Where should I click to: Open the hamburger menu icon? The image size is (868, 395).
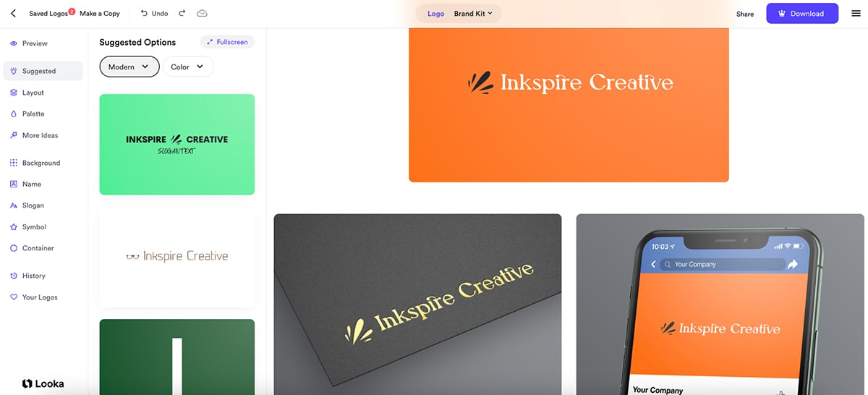[856, 13]
